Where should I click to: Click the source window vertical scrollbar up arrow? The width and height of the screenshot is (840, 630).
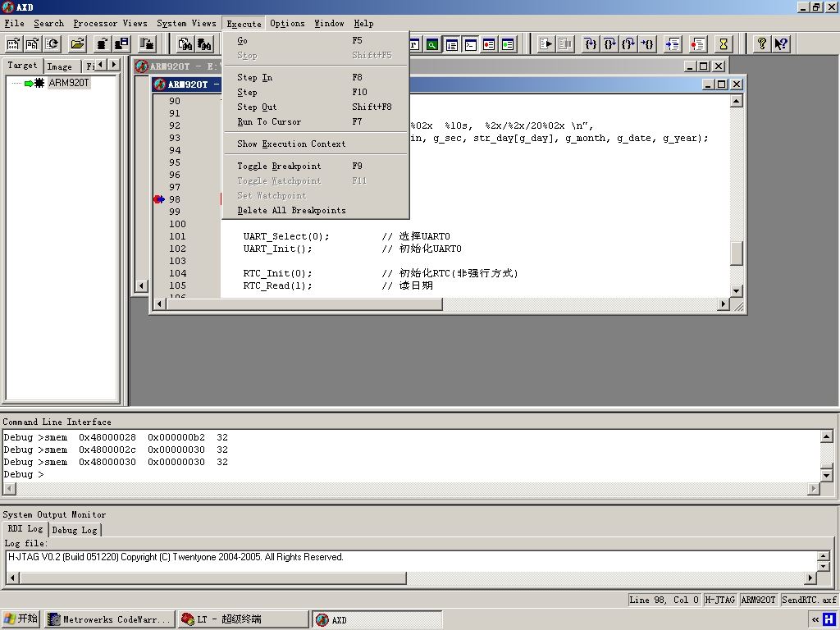pos(737,101)
